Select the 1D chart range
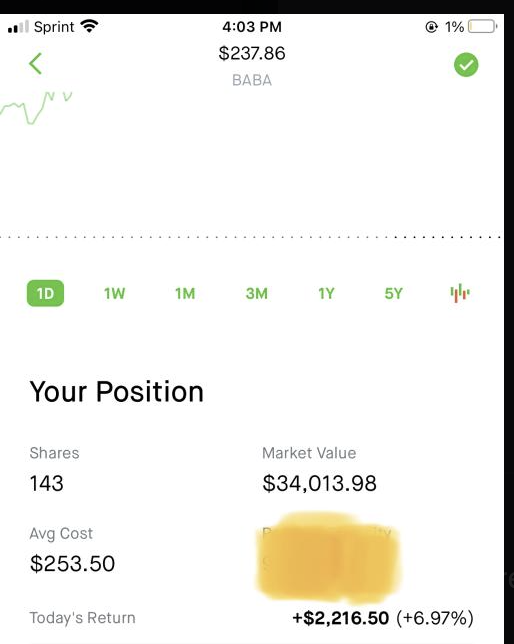 (45, 293)
